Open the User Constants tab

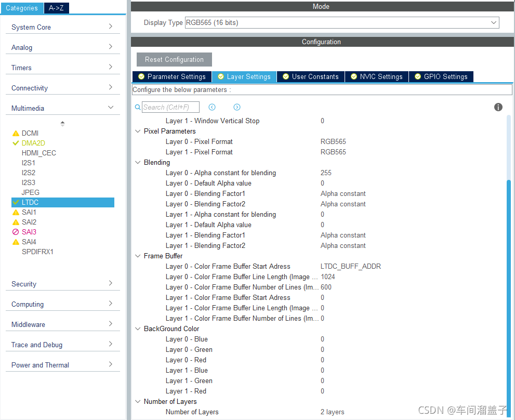311,76
